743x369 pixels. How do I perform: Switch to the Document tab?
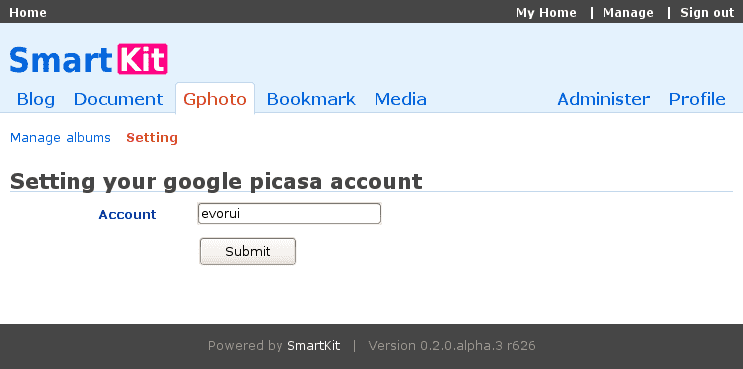118,99
